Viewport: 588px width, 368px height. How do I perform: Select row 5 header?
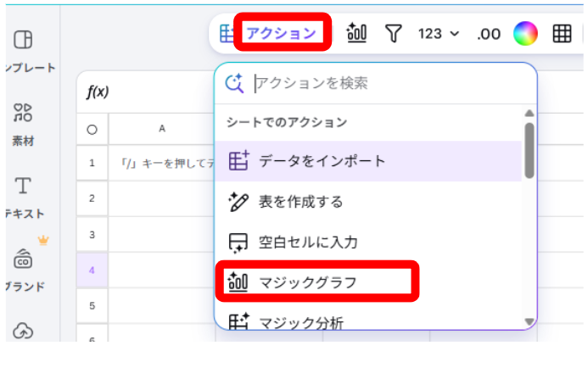(92, 306)
